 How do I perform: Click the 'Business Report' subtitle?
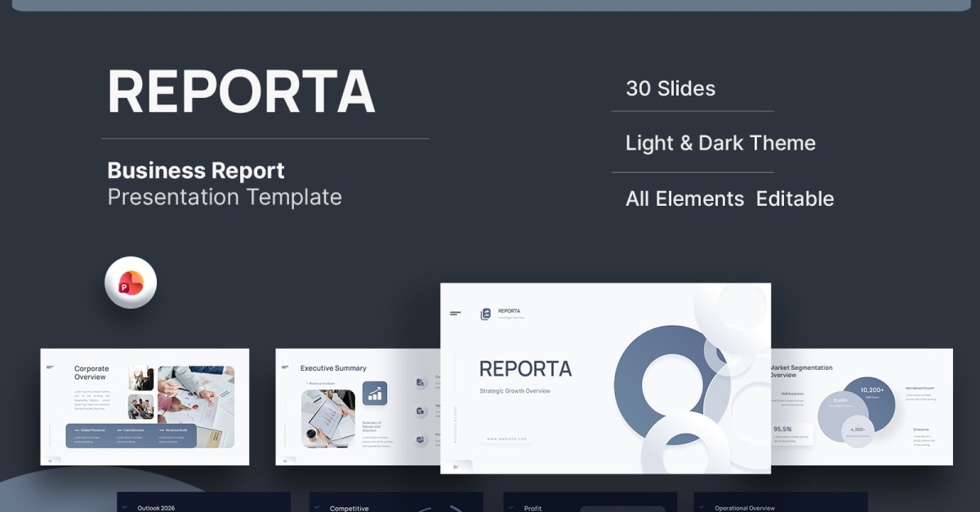(196, 171)
